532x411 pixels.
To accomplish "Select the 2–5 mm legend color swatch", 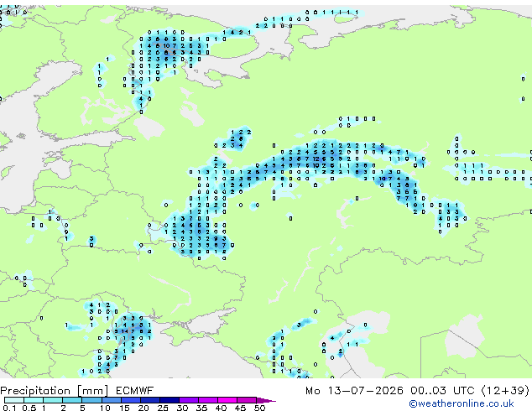I will tap(72, 400).
